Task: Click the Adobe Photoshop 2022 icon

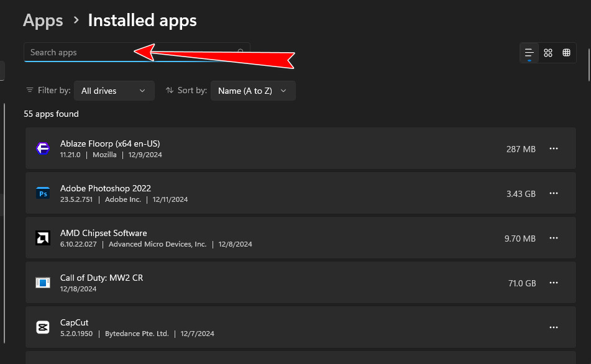Action: pyautogui.click(x=43, y=193)
